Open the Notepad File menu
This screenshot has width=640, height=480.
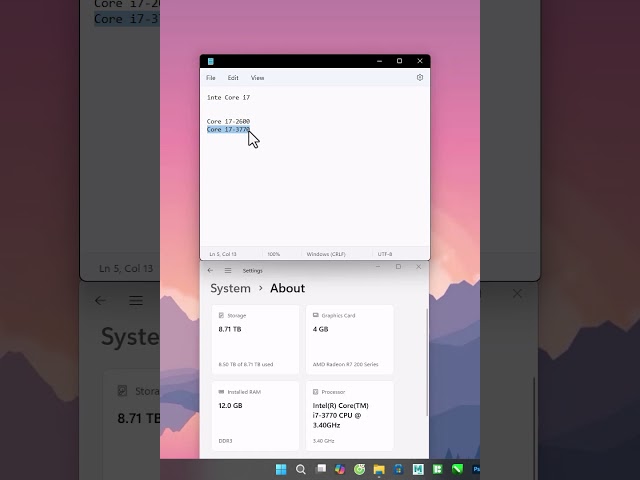[211, 78]
